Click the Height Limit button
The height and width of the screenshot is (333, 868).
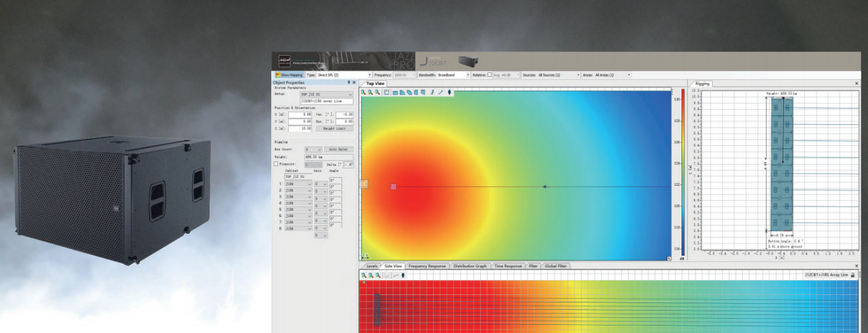334,128
